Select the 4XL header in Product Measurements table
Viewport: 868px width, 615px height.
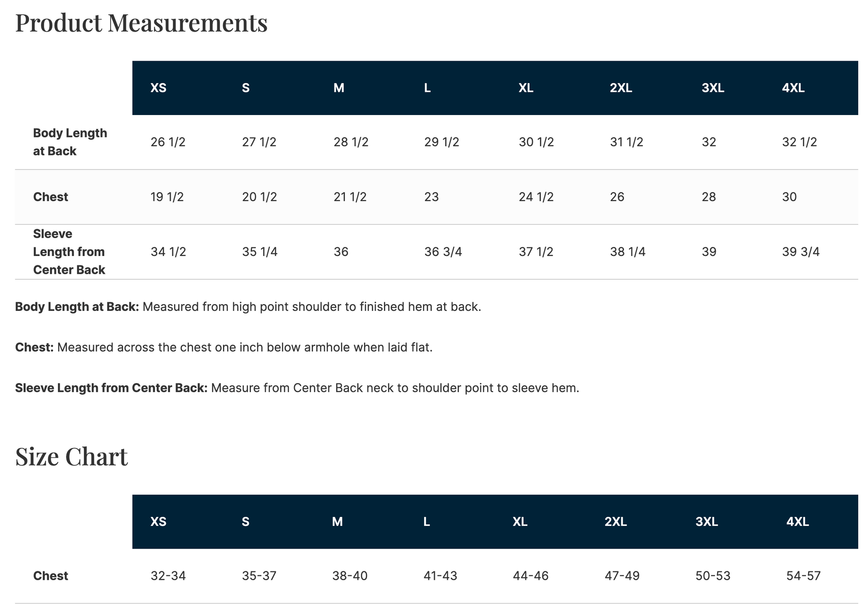pos(793,88)
